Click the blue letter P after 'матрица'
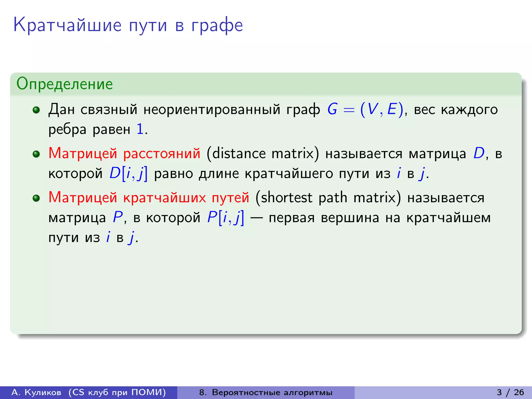Screen dimensions: 532x399 click(x=118, y=217)
